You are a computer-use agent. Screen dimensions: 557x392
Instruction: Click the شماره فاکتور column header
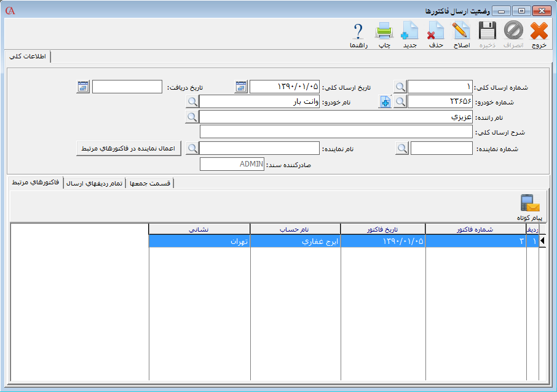click(x=475, y=229)
